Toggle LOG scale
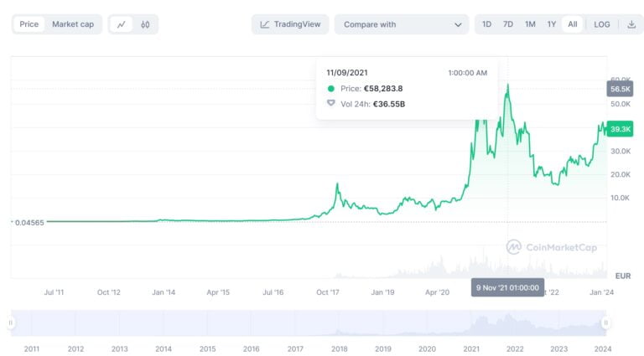 pos(602,24)
